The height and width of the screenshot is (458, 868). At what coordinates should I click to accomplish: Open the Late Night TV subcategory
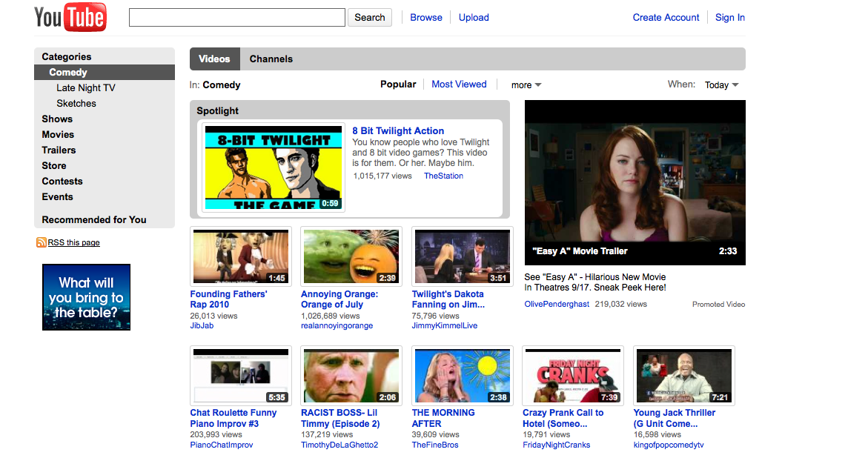pyautogui.click(x=86, y=88)
